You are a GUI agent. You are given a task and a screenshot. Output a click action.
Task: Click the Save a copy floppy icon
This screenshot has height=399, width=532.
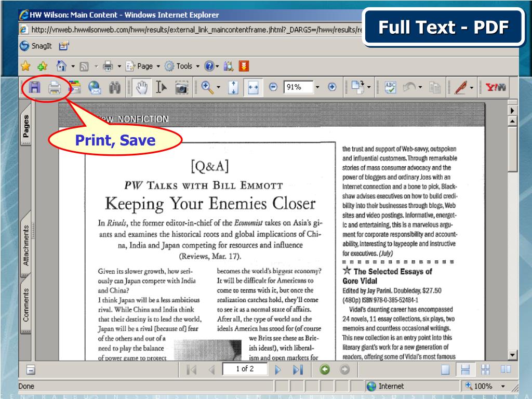[34, 87]
